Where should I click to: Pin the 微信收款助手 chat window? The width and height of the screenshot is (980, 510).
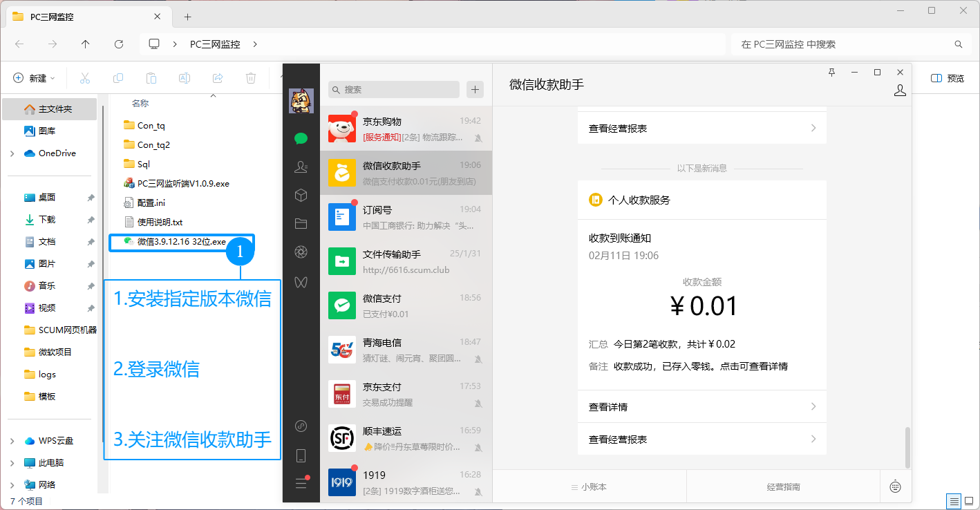tap(831, 71)
